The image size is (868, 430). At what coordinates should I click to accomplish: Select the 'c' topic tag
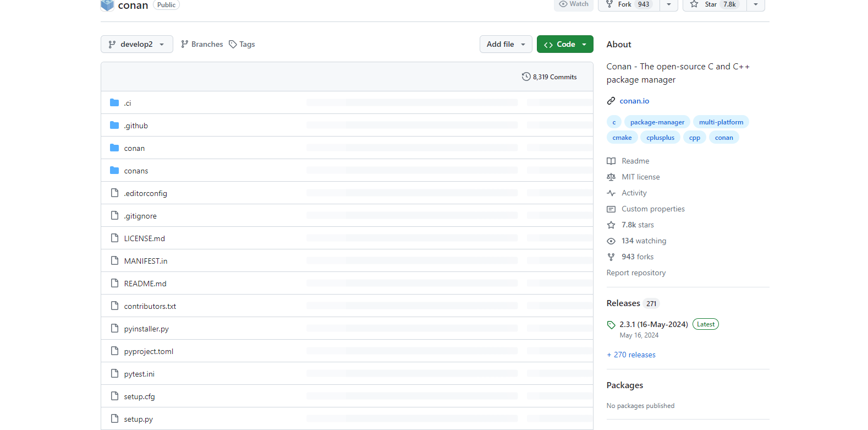coord(614,122)
